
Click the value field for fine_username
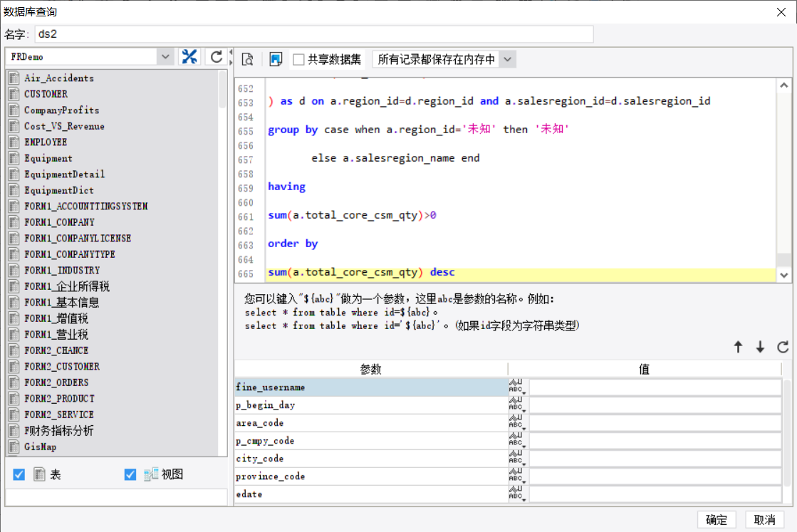tap(655, 387)
